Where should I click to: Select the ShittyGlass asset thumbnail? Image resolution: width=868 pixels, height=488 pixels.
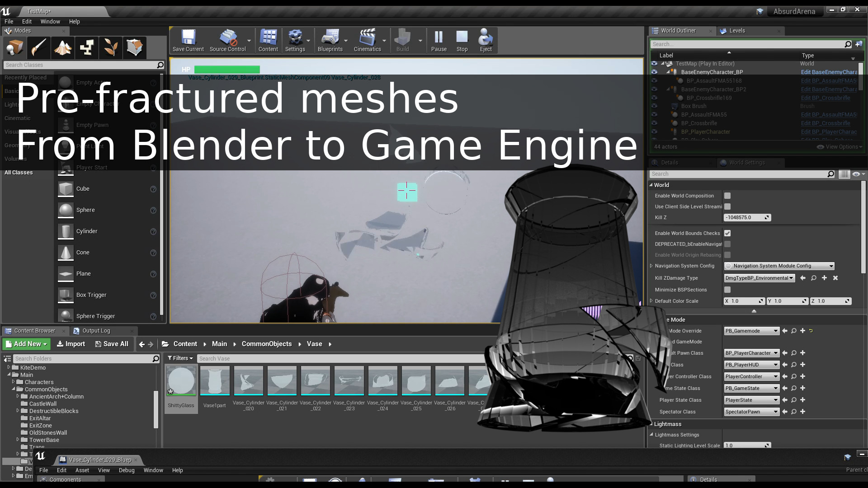coord(181,381)
